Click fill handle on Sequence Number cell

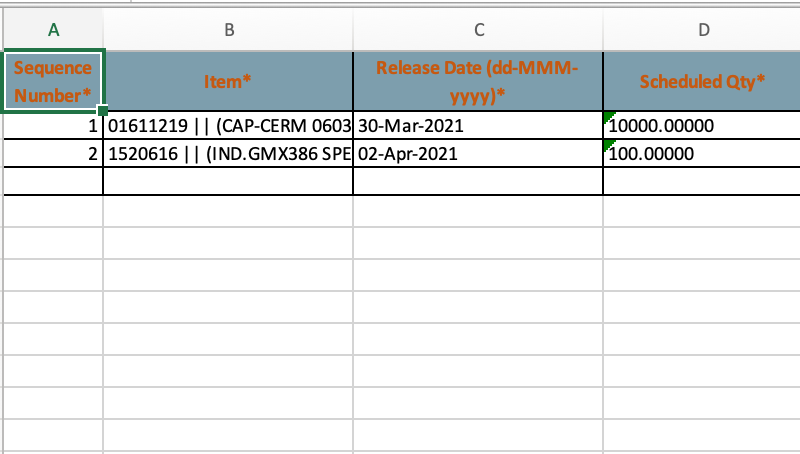click(102, 109)
